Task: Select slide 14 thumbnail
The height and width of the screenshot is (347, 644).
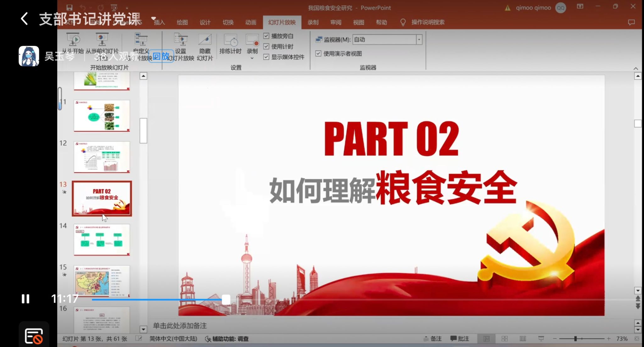Action: [x=102, y=240]
